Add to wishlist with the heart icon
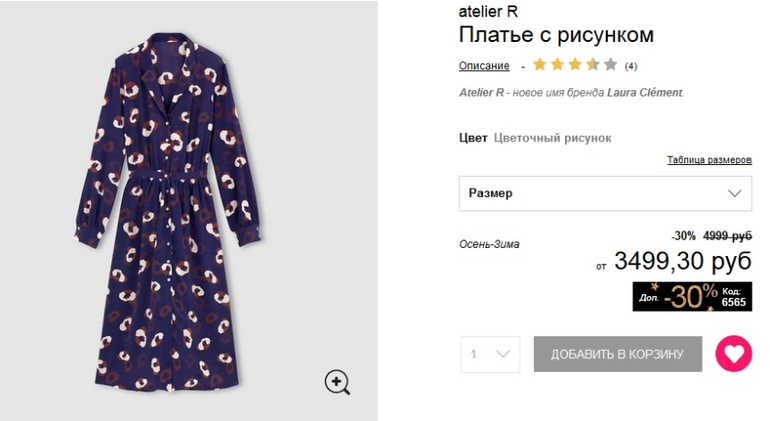This screenshot has width=770, height=421. 733,354
